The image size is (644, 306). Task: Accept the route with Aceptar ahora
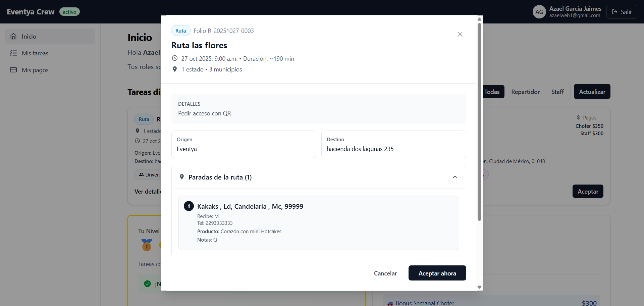pos(437,273)
